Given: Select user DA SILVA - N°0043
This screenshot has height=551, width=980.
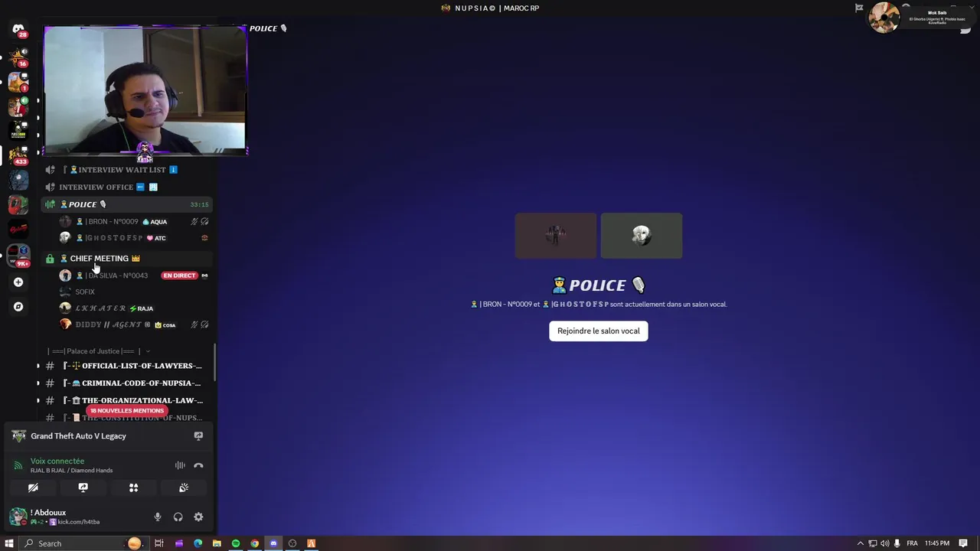Looking at the screenshot, I should point(135,275).
